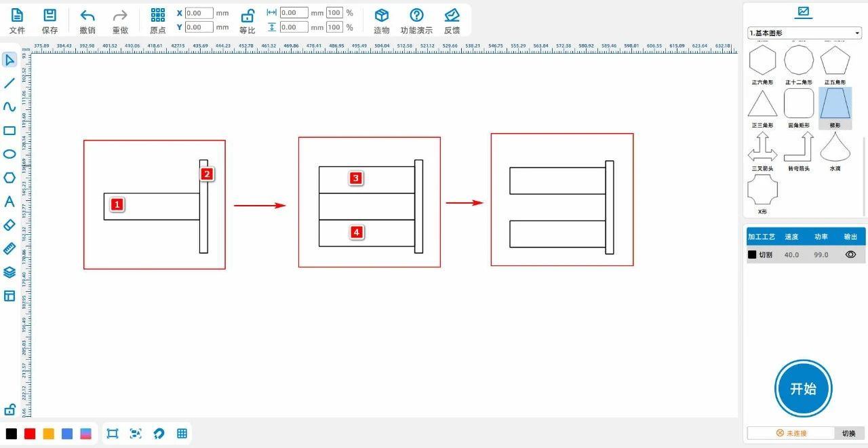The image size is (868, 448).
Task: Select the Text tool in sidebar
Action: [9, 202]
